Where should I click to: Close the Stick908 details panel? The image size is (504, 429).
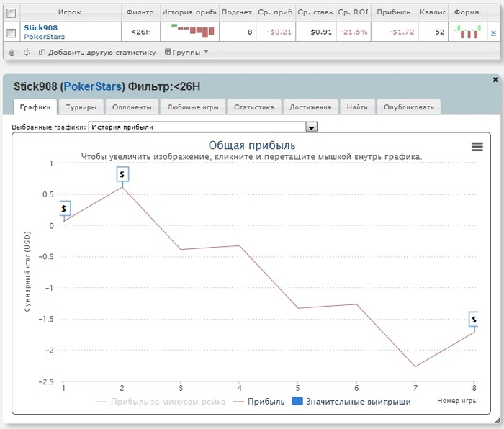tap(495, 80)
